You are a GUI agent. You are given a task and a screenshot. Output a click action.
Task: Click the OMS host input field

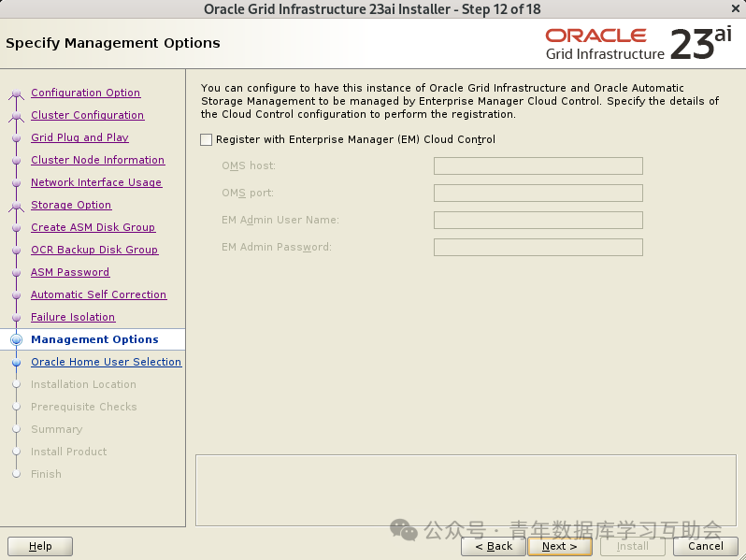(x=538, y=166)
